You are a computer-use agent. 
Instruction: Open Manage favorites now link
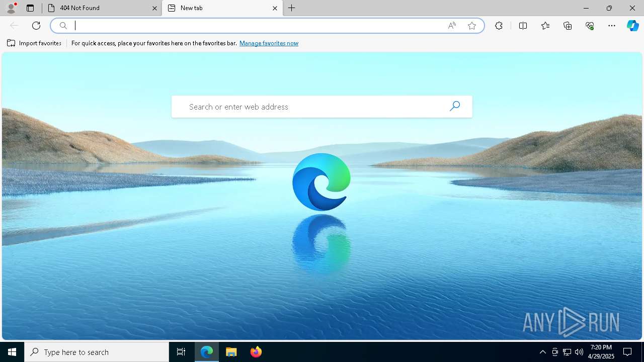click(x=269, y=43)
